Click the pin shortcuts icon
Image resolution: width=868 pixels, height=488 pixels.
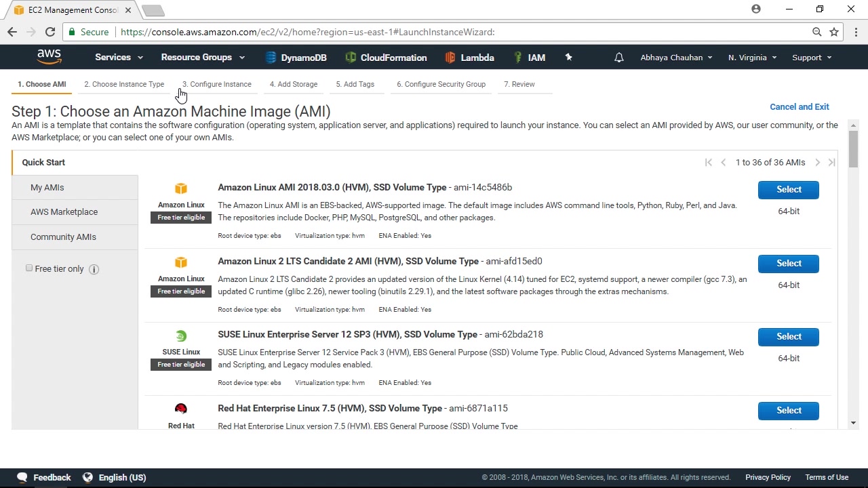coord(568,58)
